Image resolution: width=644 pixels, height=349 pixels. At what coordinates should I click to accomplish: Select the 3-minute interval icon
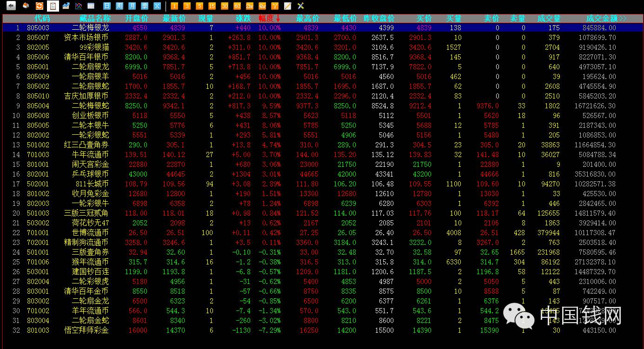point(186,6)
